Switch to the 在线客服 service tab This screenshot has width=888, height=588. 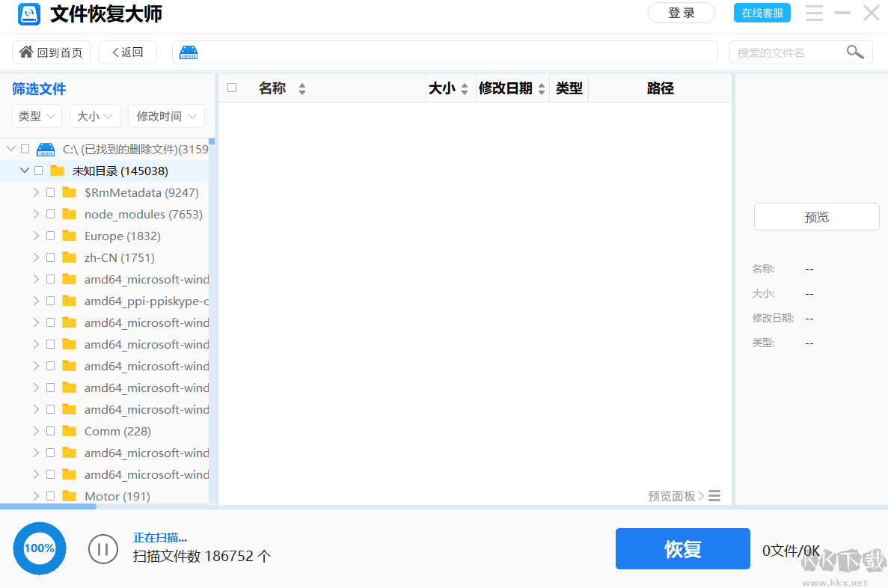tap(762, 13)
